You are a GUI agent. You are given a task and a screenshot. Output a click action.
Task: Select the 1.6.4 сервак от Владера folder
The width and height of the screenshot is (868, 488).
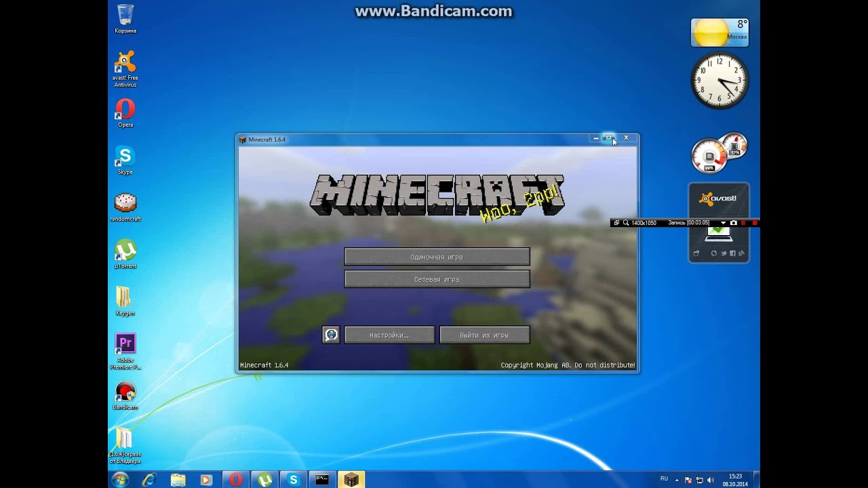(125, 446)
